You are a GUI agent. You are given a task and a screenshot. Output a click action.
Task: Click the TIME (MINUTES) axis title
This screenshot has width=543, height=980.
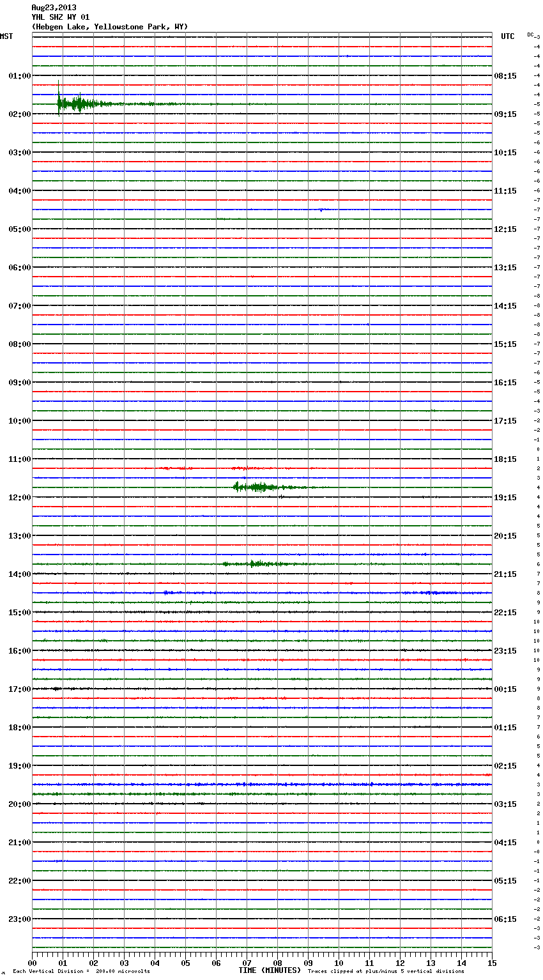270,970
